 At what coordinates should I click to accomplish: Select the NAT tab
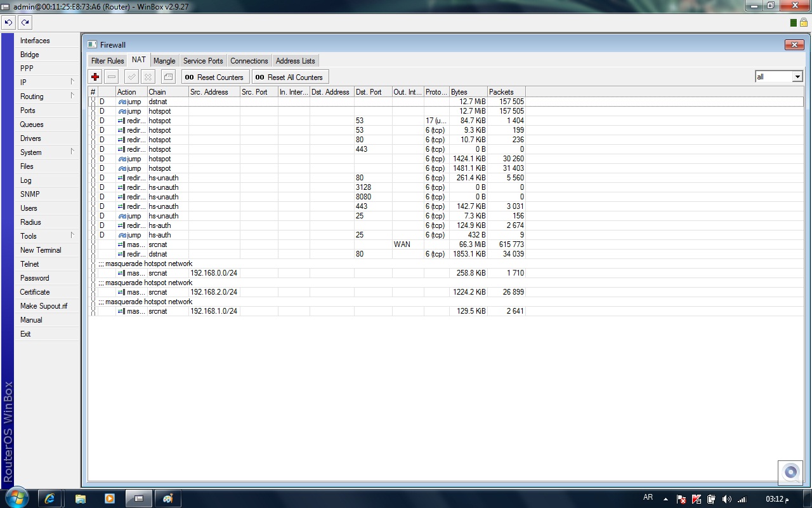tap(139, 60)
